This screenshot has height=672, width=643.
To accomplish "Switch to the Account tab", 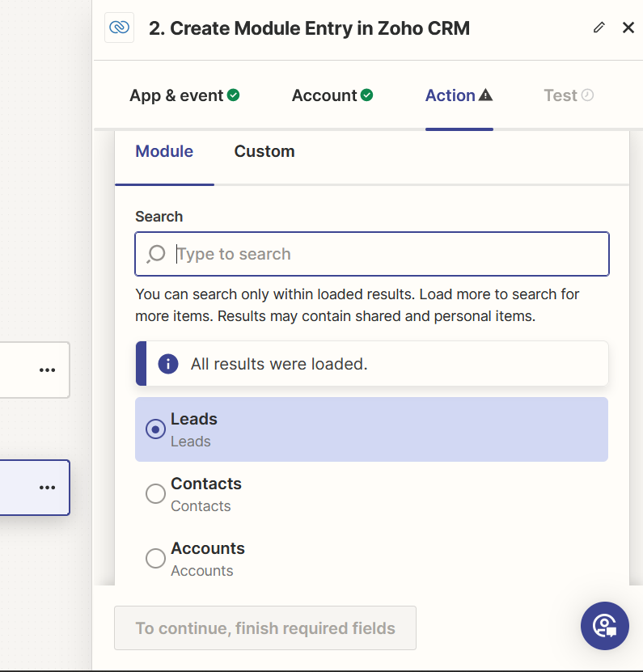I will click(x=332, y=95).
